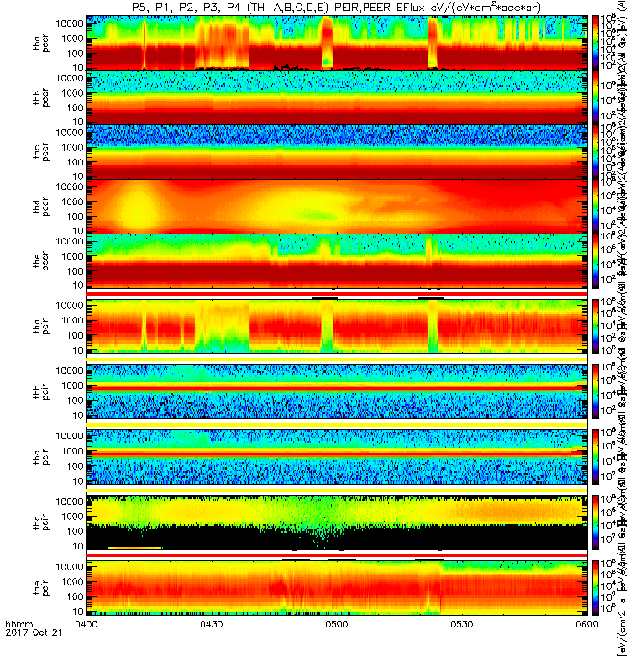630x672 pixels.
Task: Click the tha peir ion spectrogram panel
Action: (337, 326)
